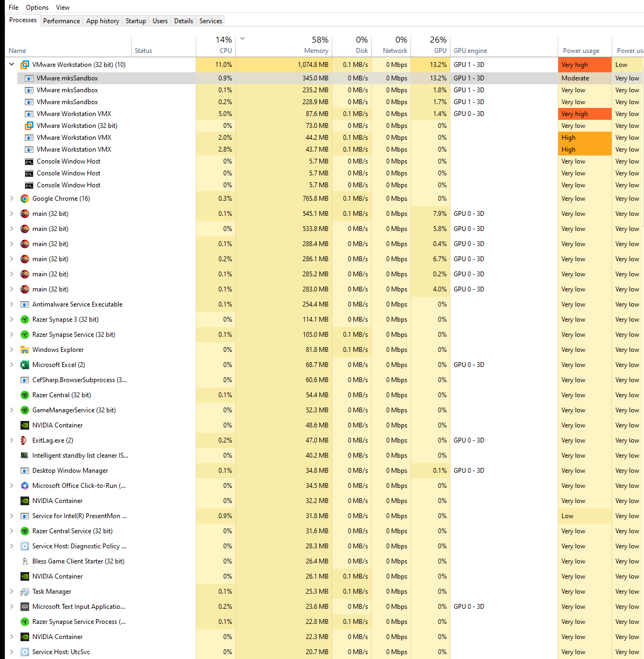644x659 pixels.
Task: Sort by the CPU column header
Action: tap(216, 45)
